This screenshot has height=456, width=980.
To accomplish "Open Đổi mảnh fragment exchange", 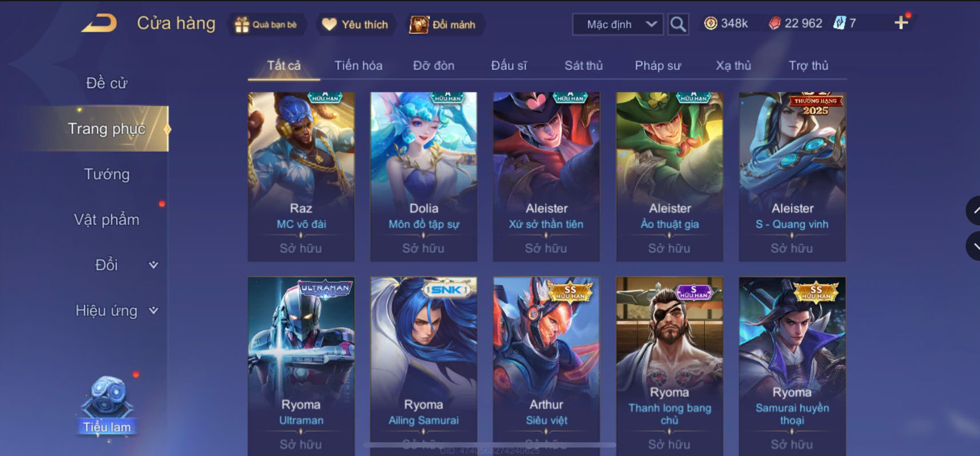I will pyautogui.click(x=443, y=25).
